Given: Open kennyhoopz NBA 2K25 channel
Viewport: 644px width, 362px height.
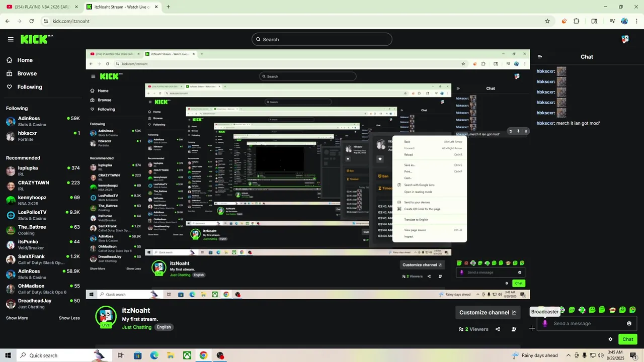Looking at the screenshot, I should coord(43,200).
